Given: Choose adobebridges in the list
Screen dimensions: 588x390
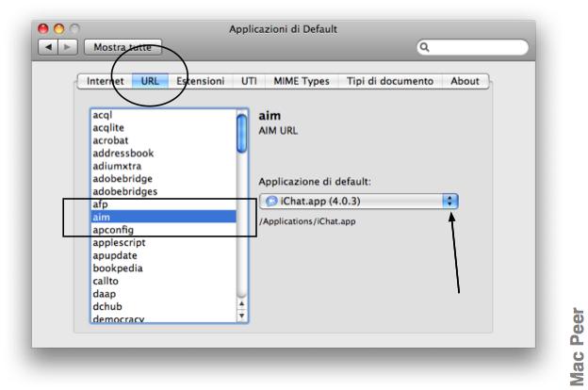Looking at the screenshot, I should coord(164,191).
